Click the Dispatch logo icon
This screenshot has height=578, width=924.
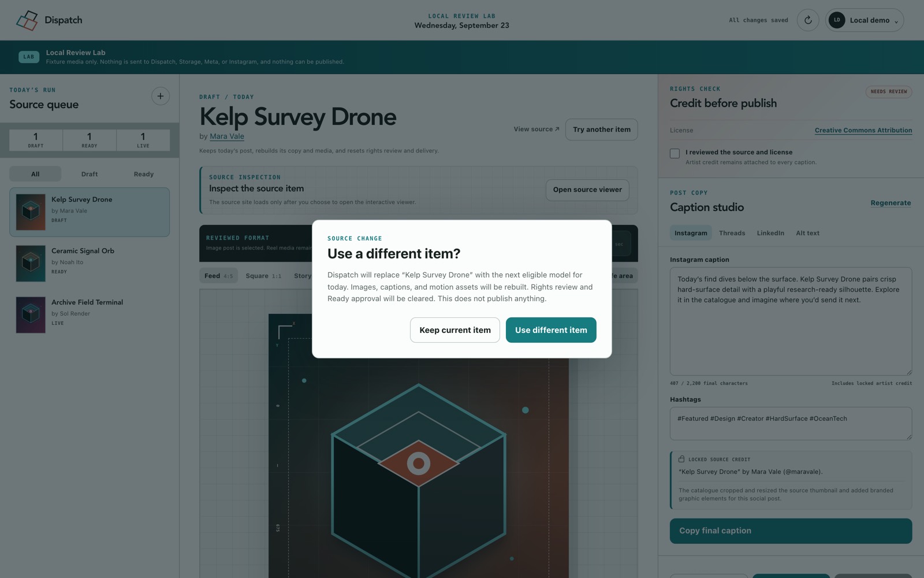tap(27, 20)
